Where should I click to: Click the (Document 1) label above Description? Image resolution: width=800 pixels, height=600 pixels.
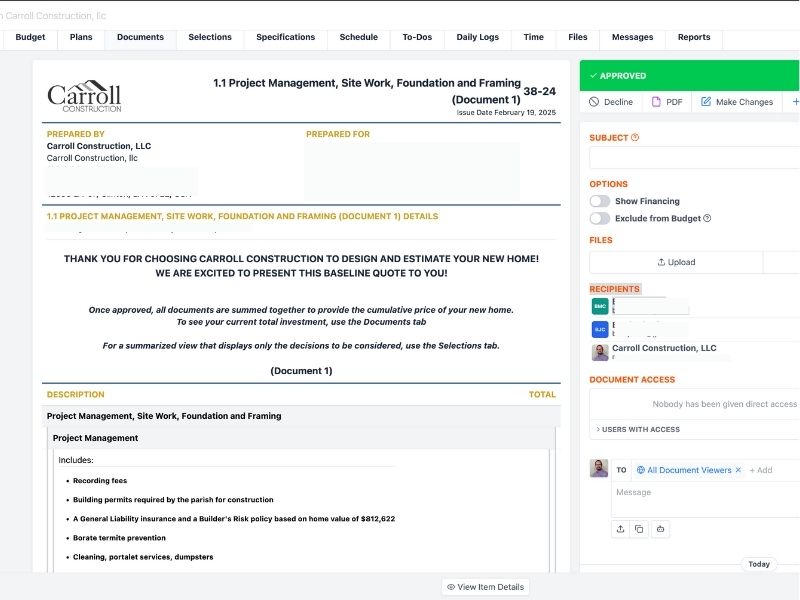(x=301, y=371)
